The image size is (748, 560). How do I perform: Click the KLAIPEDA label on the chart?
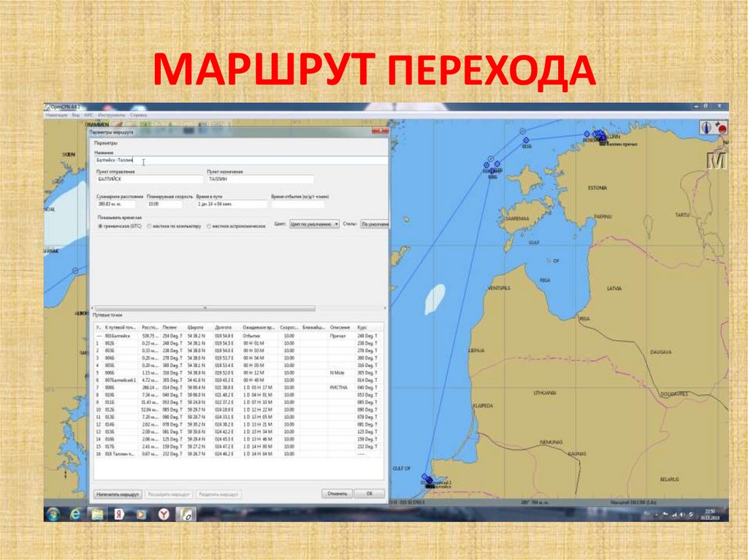tap(483, 406)
